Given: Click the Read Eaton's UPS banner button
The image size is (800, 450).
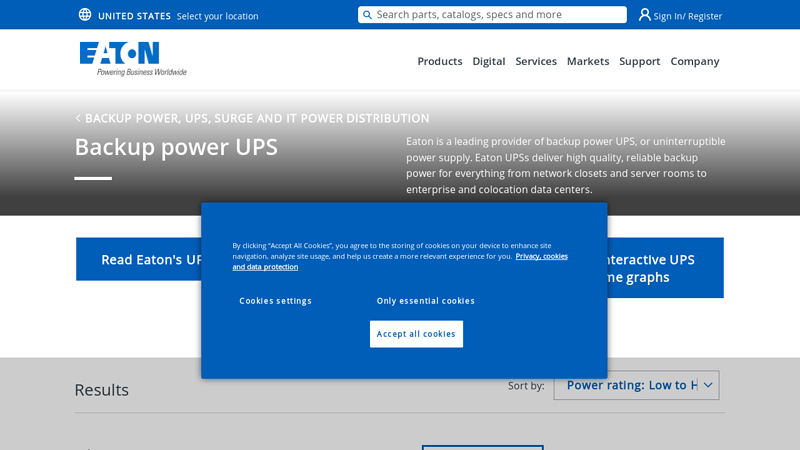Looking at the screenshot, I should click(139, 259).
